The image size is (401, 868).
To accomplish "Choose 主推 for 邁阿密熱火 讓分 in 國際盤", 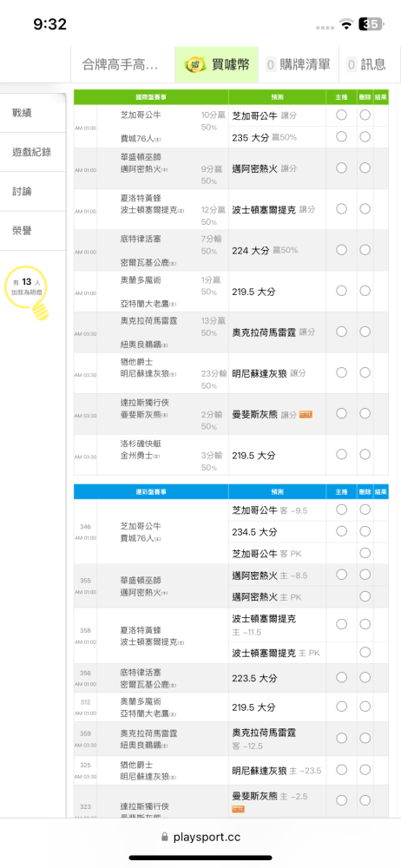I will (341, 168).
